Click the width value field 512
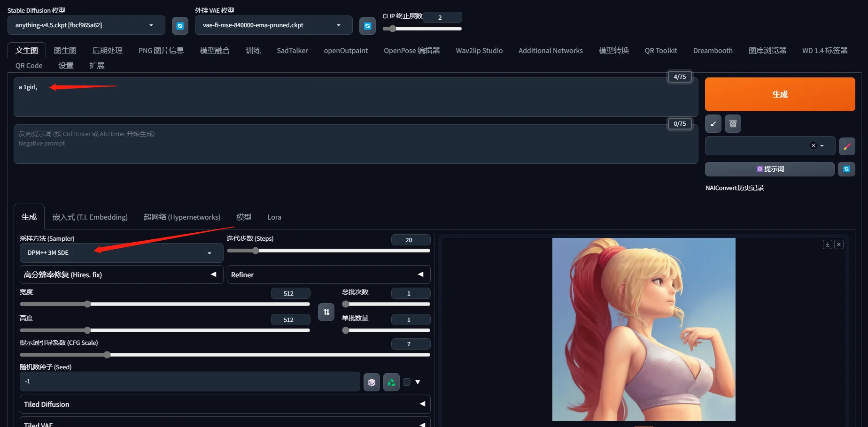Image resolution: width=868 pixels, height=427 pixels. pyautogui.click(x=290, y=293)
